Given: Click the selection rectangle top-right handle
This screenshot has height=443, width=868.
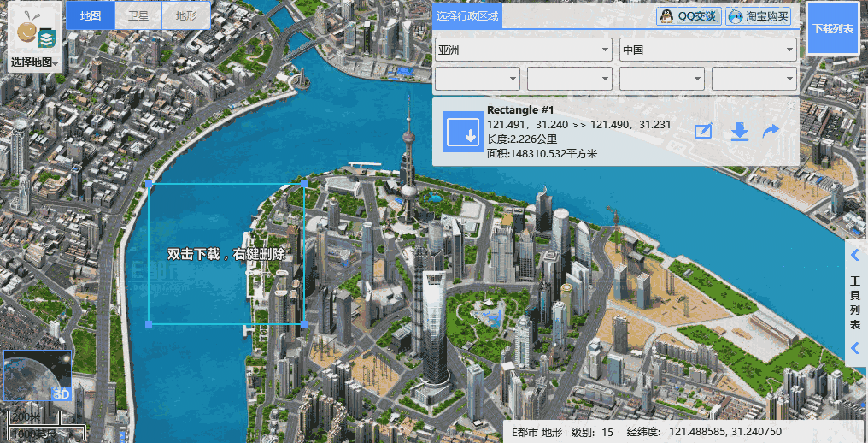Looking at the screenshot, I should pyautogui.click(x=304, y=184).
